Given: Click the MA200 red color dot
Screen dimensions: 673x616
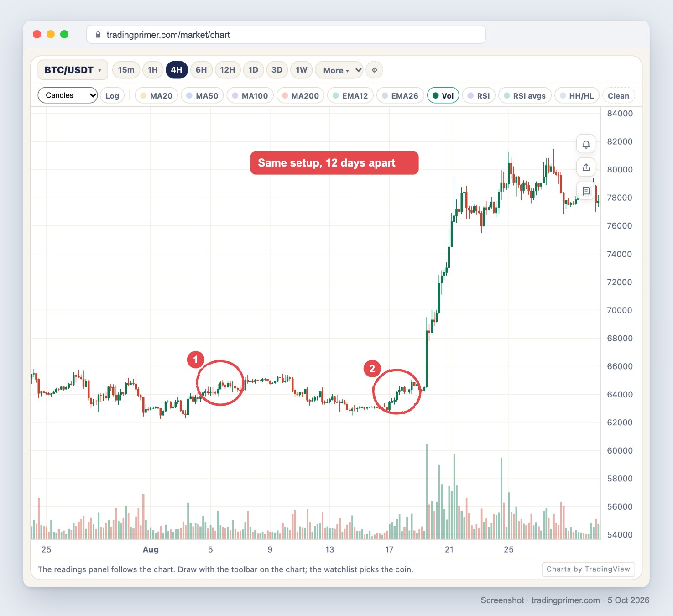Looking at the screenshot, I should pos(285,96).
